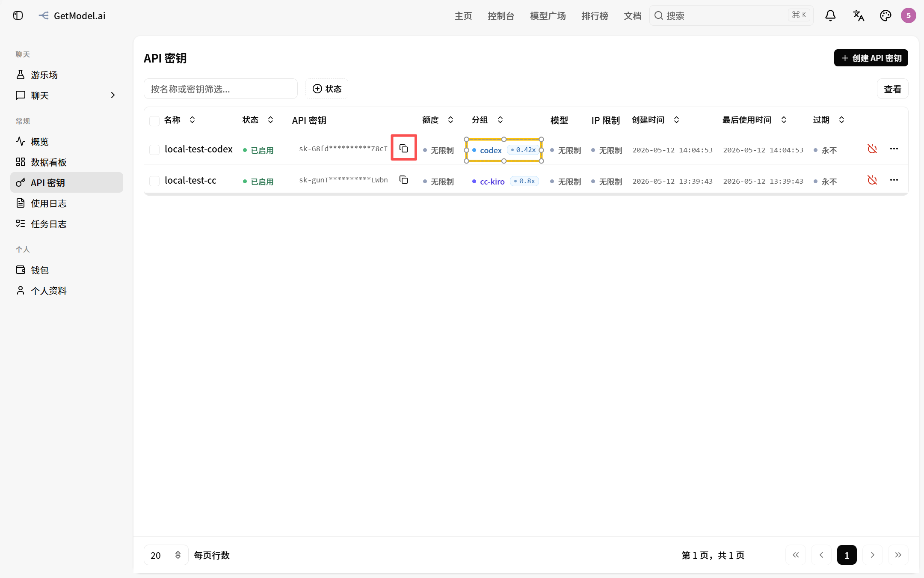
Task: Go to first page
Action: coord(796,555)
